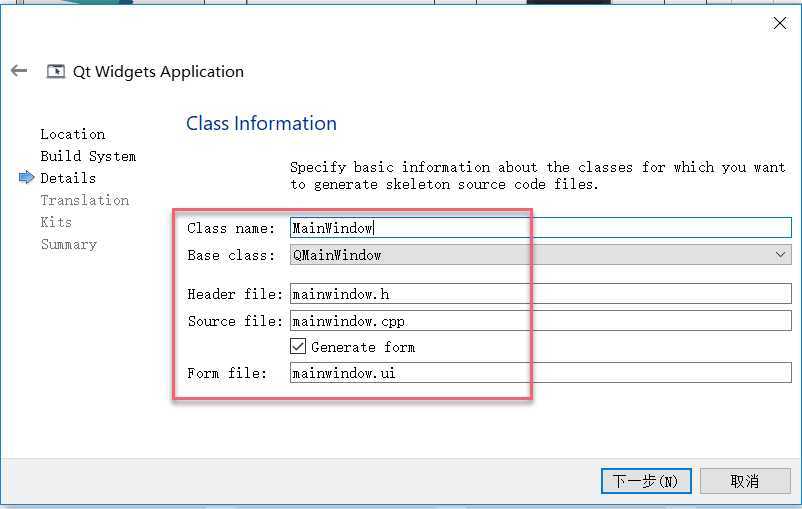Viewport: 802px width, 509px height.
Task: Go back using the left arrow icon
Action: click(x=19, y=71)
